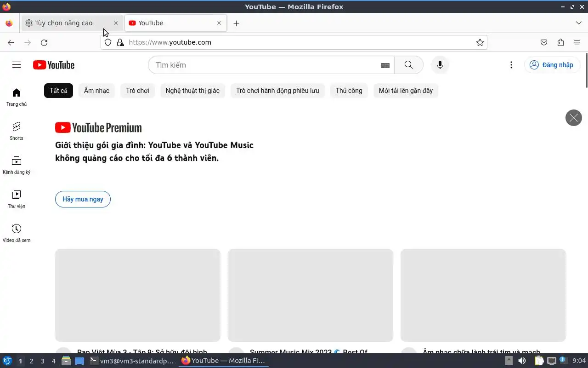This screenshot has width=588, height=368.
Task: Open the volume control tray icon
Action: (522, 361)
